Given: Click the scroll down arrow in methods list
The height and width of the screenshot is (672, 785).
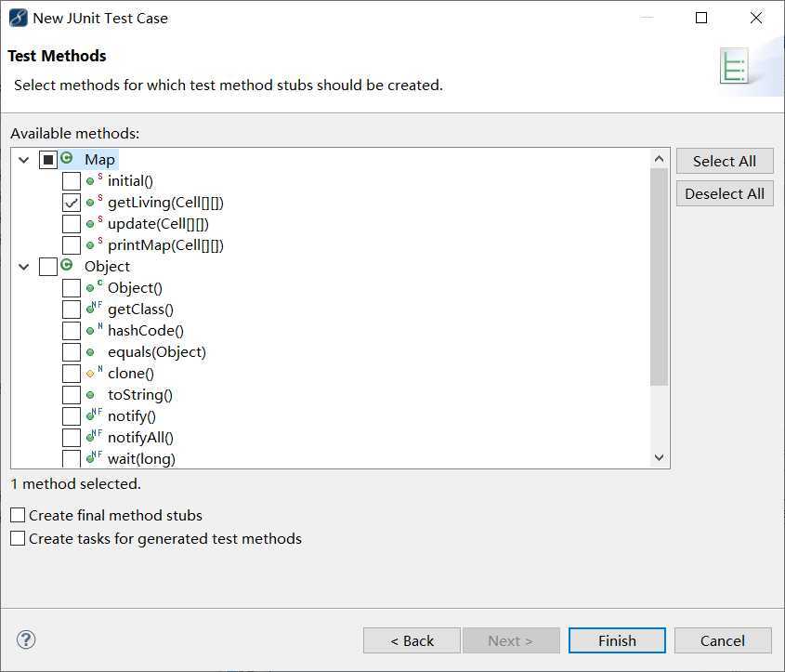Looking at the screenshot, I should pos(660,457).
